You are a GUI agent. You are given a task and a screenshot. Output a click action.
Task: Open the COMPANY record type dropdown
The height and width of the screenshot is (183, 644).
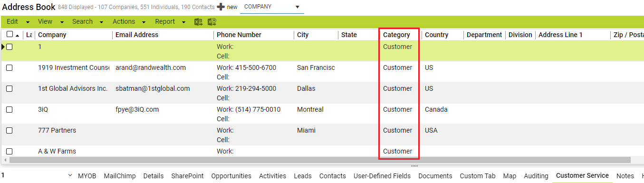[x=272, y=7]
